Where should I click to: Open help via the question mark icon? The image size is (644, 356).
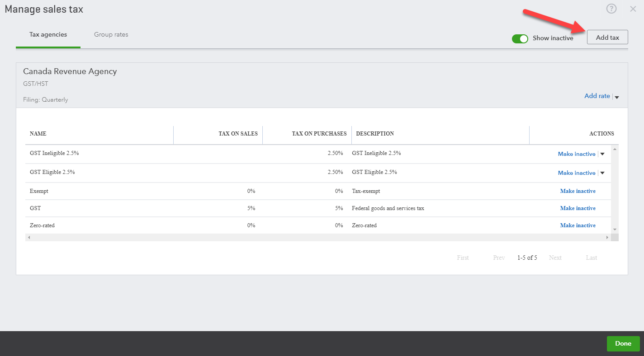[611, 9]
